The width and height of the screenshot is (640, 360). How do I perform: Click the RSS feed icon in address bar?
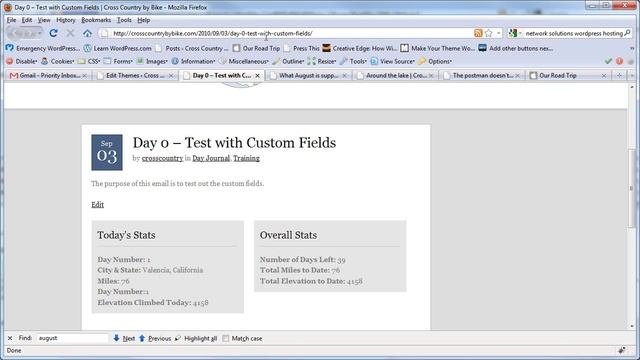pyautogui.click(x=478, y=33)
